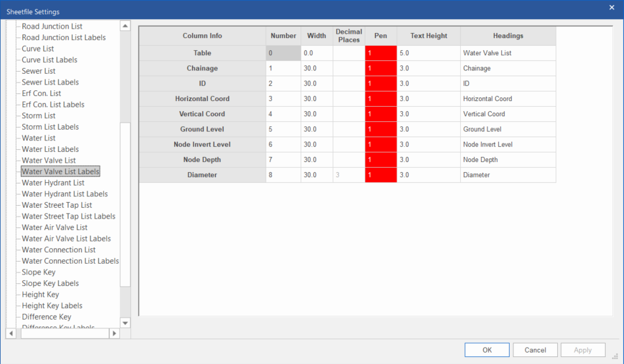Open Water Hydrant List Labels item
The image size is (624, 364).
pyautogui.click(x=65, y=194)
